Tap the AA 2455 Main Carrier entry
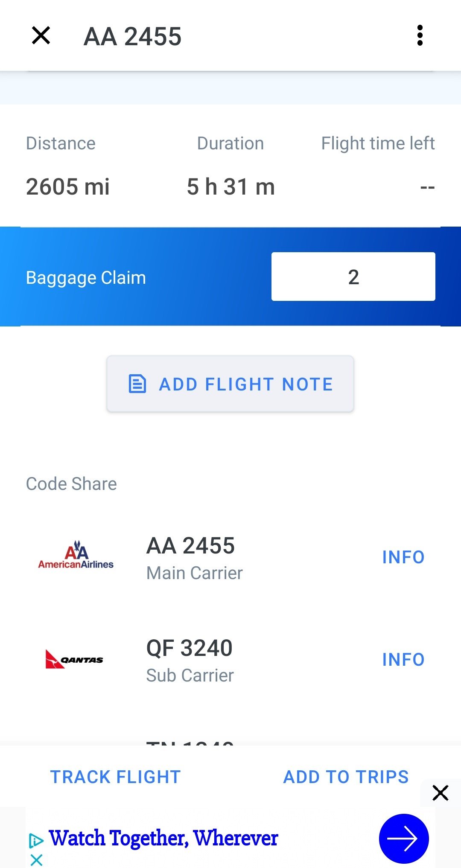Screen dimensions: 461x868 click(230, 557)
